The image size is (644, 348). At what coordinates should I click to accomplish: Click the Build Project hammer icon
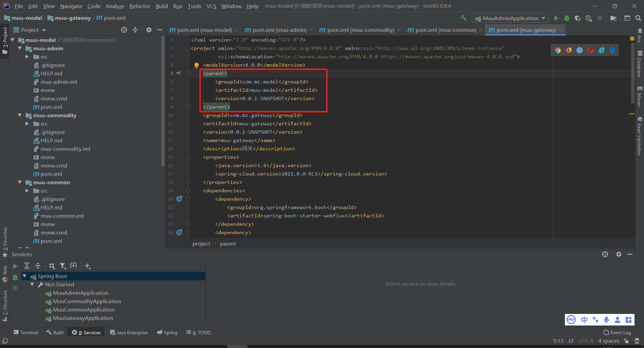(464, 18)
